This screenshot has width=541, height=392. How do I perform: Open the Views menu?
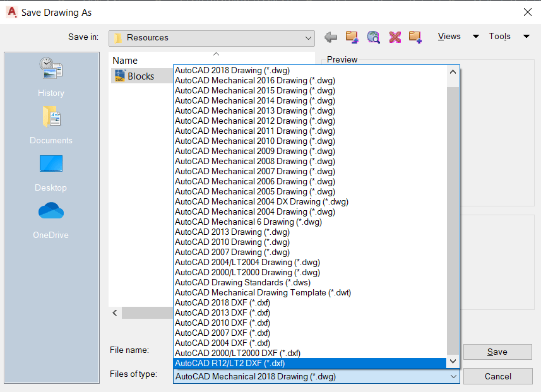point(449,37)
